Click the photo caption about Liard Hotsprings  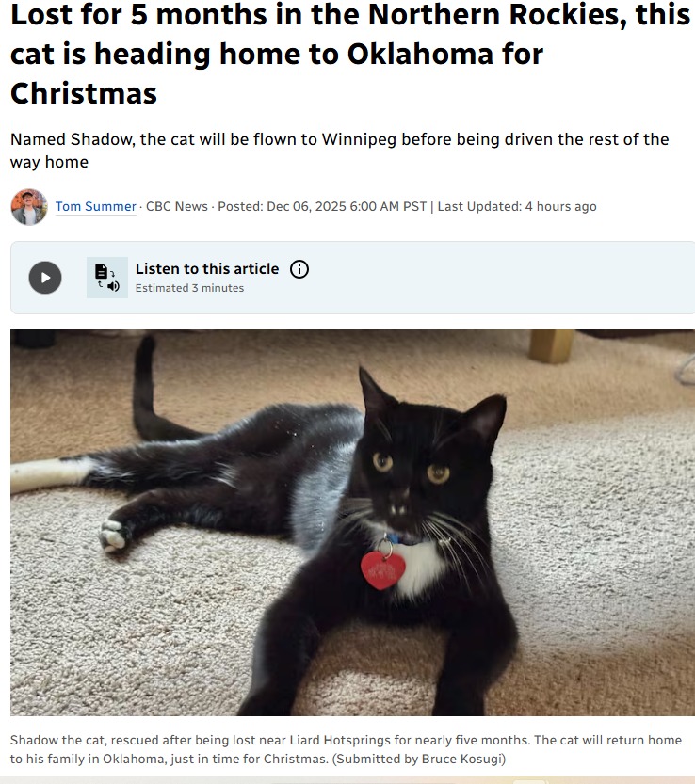(x=346, y=749)
